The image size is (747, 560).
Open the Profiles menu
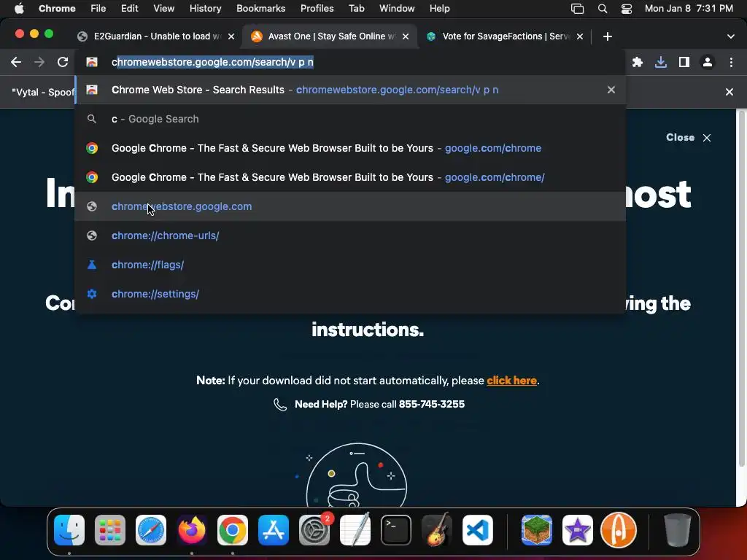tap(317, 9)
